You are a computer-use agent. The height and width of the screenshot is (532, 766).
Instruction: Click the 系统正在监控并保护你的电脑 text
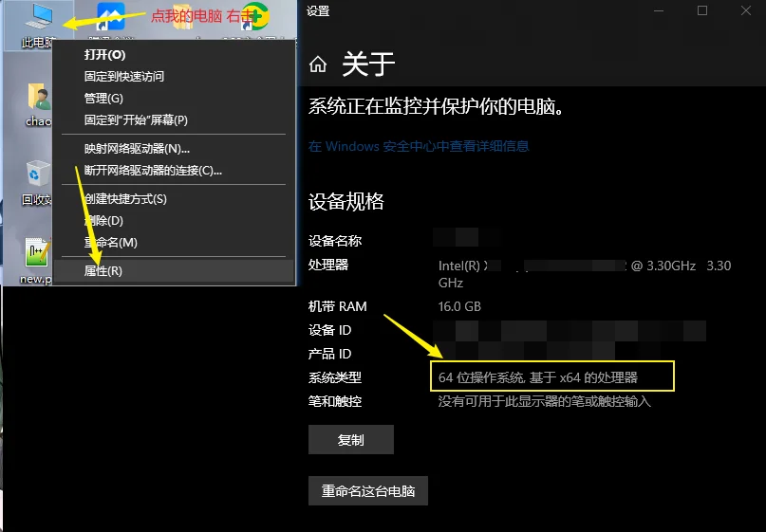(x=437, y=106)
